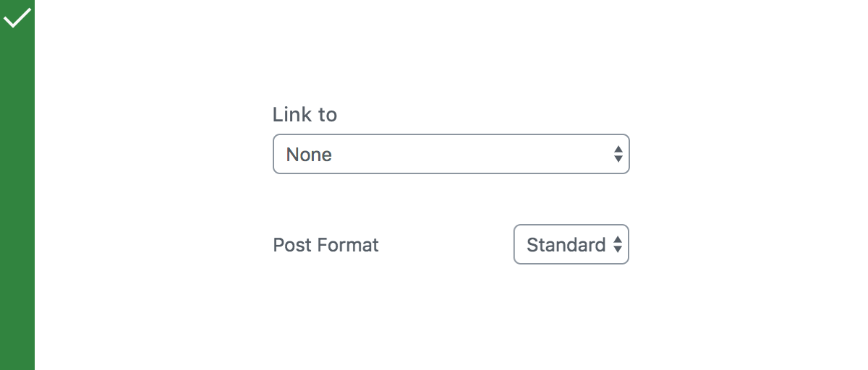This screenshot has height=370, width=868.
Task: Click the white checkmark icon
Action: [17, 17]
